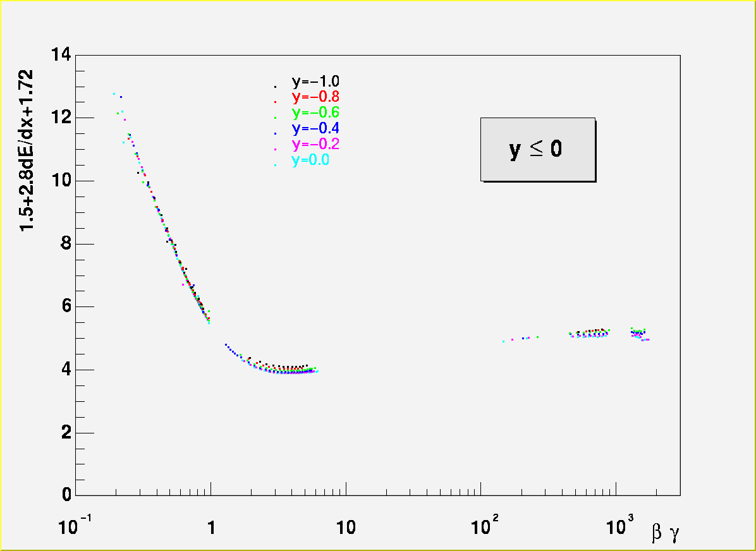Click y-axis tick label 14

click(x=61, y=55)
